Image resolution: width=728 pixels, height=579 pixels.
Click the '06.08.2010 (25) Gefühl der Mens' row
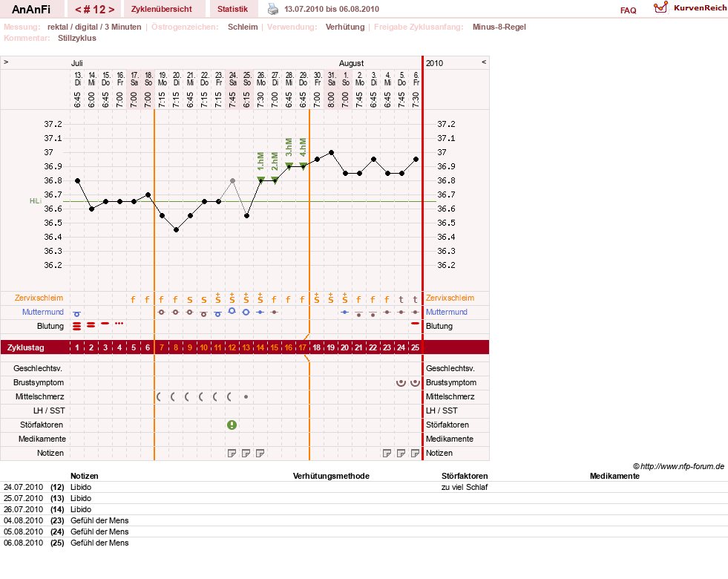coord(364,543)
